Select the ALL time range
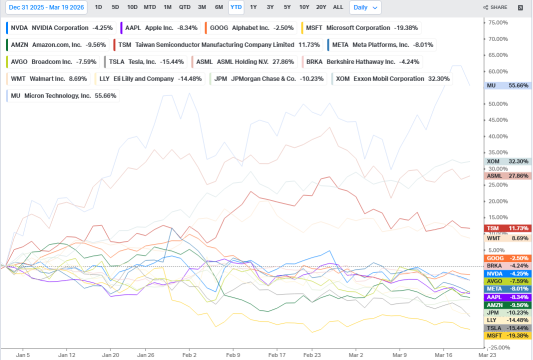 pyautogui.click(x=338, y=7)
